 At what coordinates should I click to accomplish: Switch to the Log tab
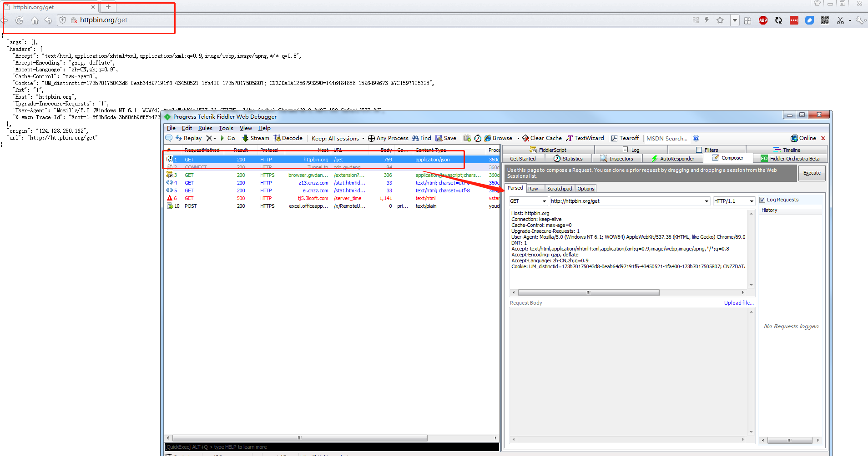631,150
